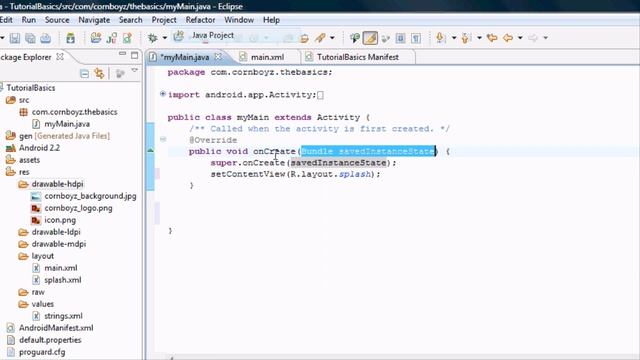This screenshot has height=360, width=640.
Task: Select AndroidManifest.xml file
Action: point(56,328)
